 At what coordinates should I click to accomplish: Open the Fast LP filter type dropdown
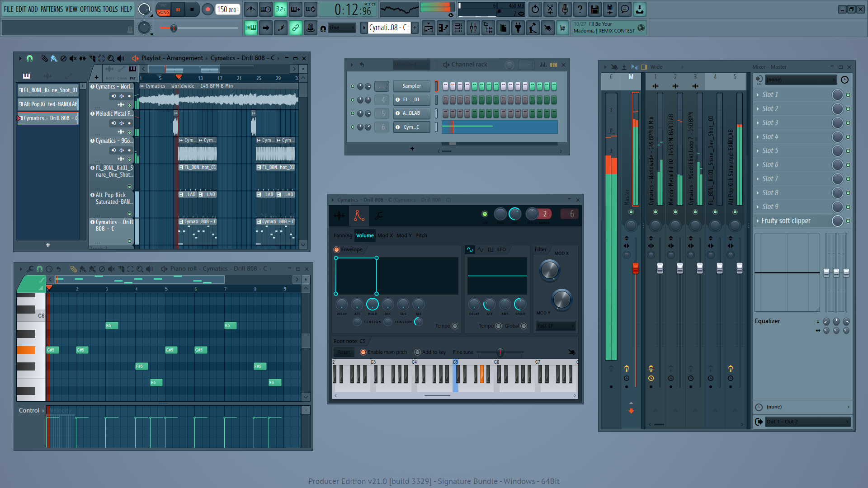coord(555,326)
